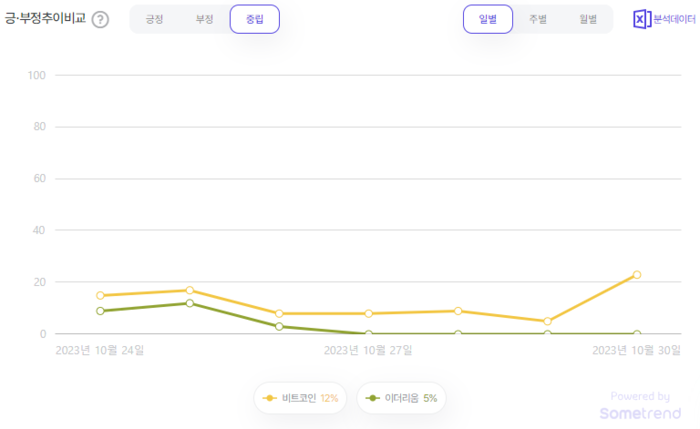
Task: Select the 부정 sentiment tab
Action: coord(204,19)
